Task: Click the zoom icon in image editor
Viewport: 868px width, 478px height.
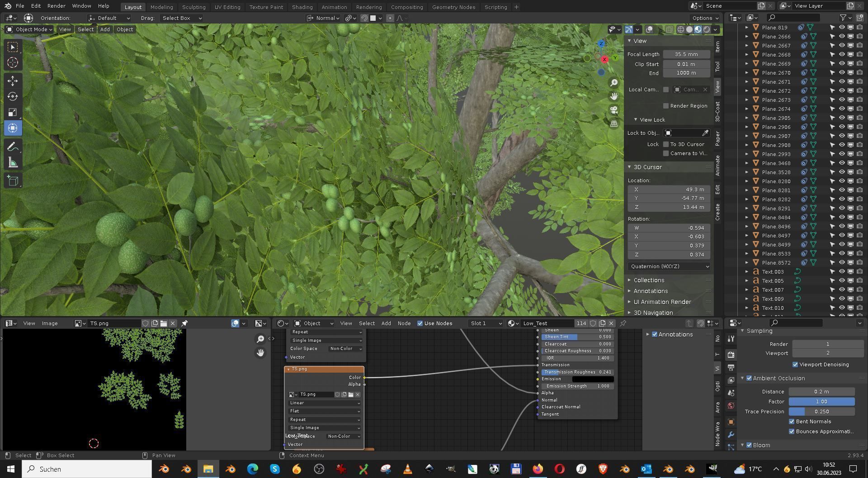Action: click(x=260, y=339)
